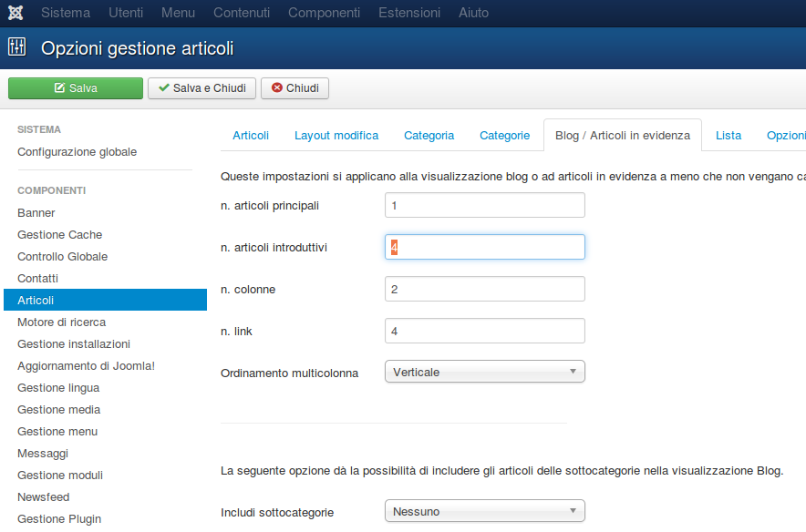Viewport: 806px width, 532px height.
Task: Click the green Salva button
Action: pyautogui.click(x=76, y=88)
